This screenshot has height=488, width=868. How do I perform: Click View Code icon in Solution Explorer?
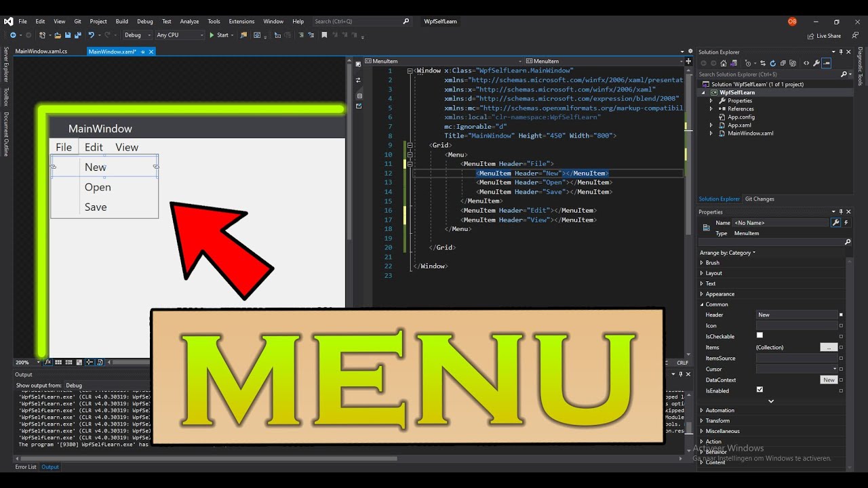[x=806, y=63]
